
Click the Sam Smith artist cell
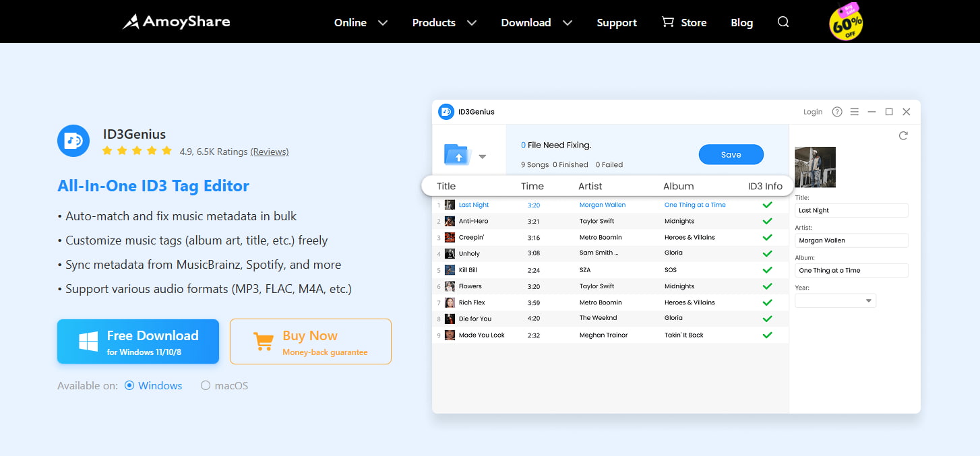tap(599, 253)
